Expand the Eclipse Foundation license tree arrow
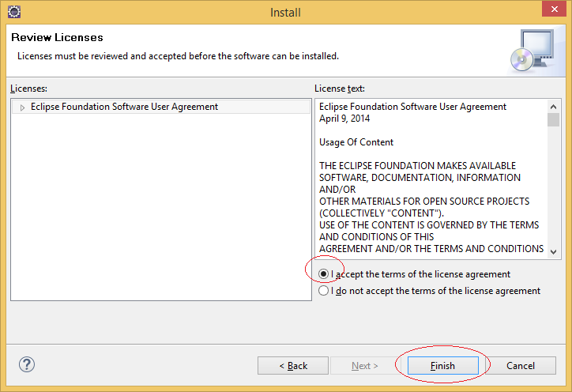The height and width of the screenshot is (392, 572). pos(22,107)
